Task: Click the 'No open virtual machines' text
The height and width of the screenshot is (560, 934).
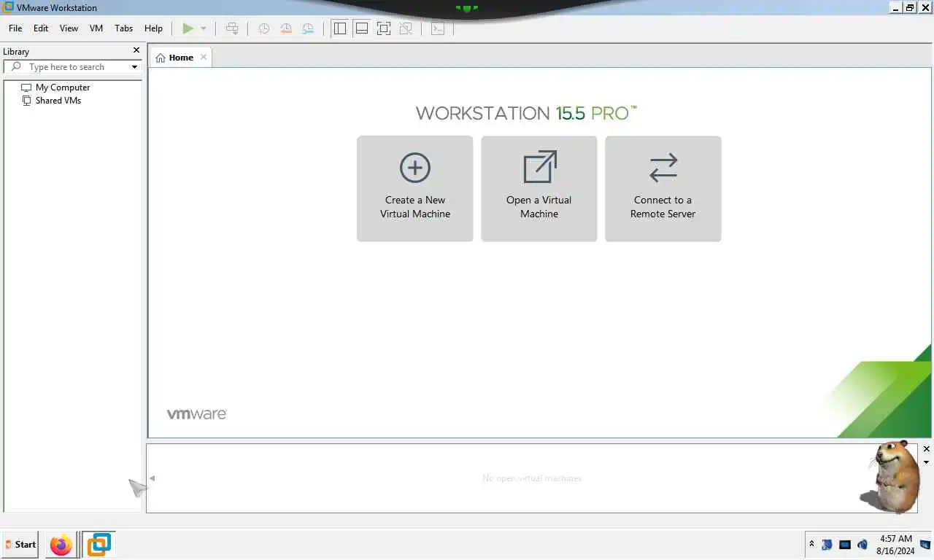Action: pyautogui.click(x=532, y=478)
